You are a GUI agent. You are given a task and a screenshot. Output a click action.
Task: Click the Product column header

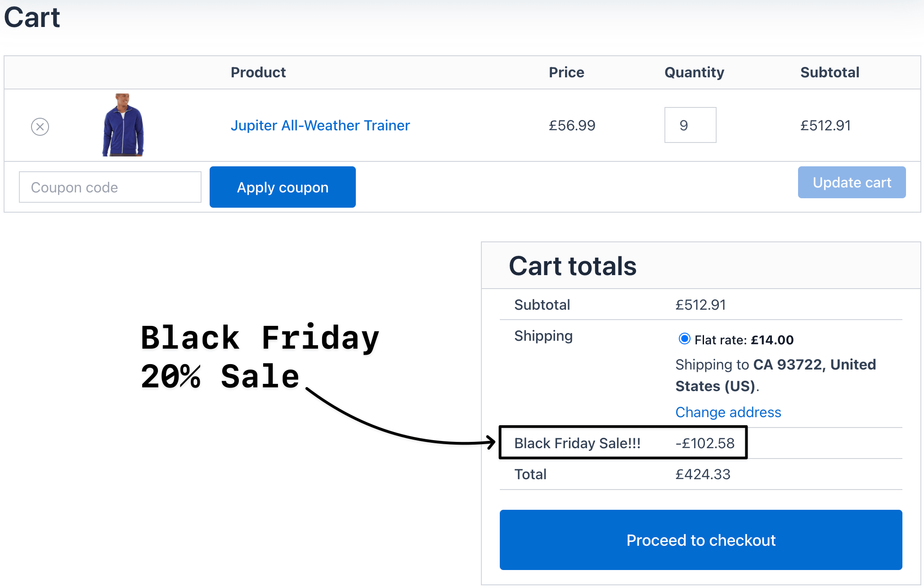(x=258, y=72)
